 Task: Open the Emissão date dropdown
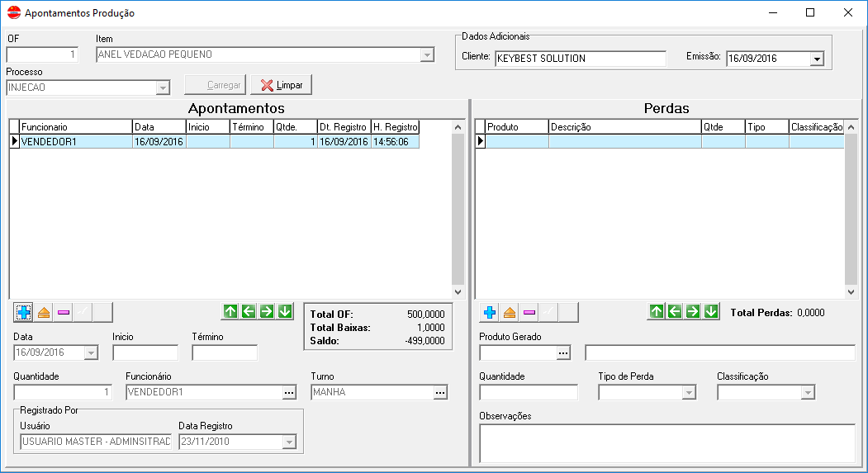[817, 59]
